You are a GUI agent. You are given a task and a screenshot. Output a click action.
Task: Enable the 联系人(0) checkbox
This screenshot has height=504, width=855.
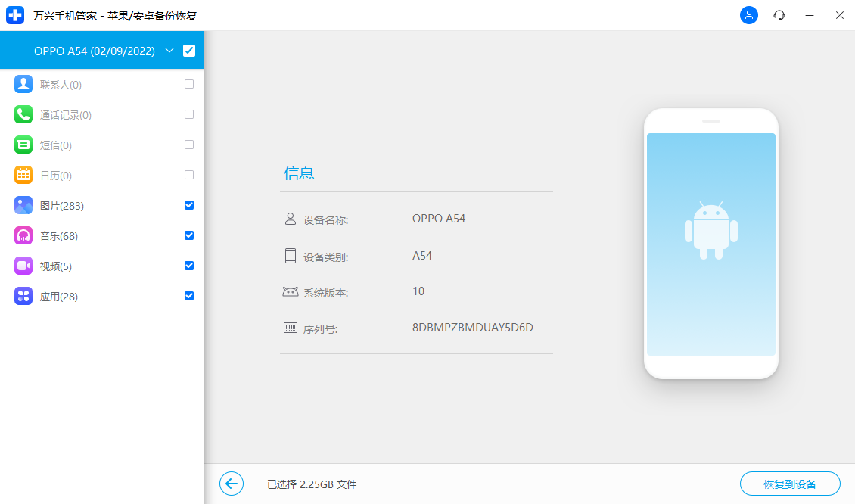click(188, 84)
